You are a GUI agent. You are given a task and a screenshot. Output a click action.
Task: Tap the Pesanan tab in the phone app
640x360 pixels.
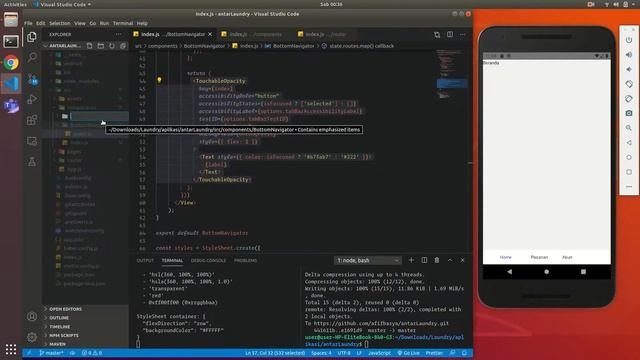(x=539, y=257)
